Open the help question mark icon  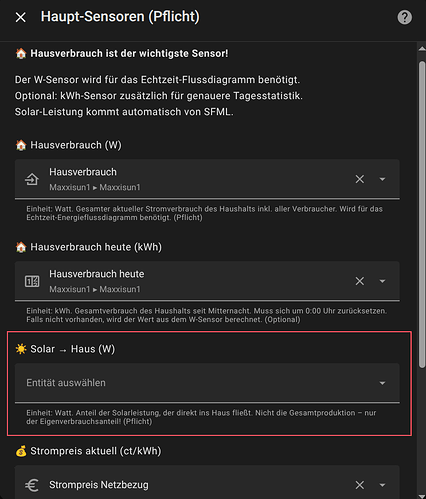click(x=405, y=17)
